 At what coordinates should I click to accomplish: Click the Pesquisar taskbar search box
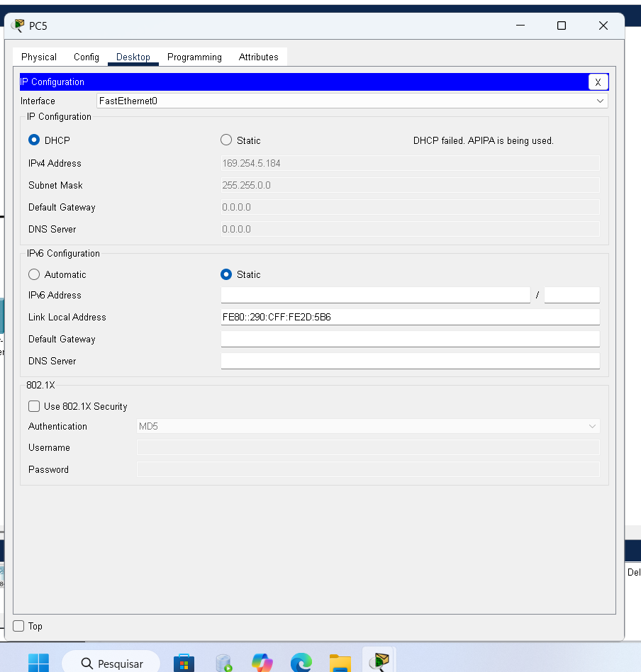111,663
